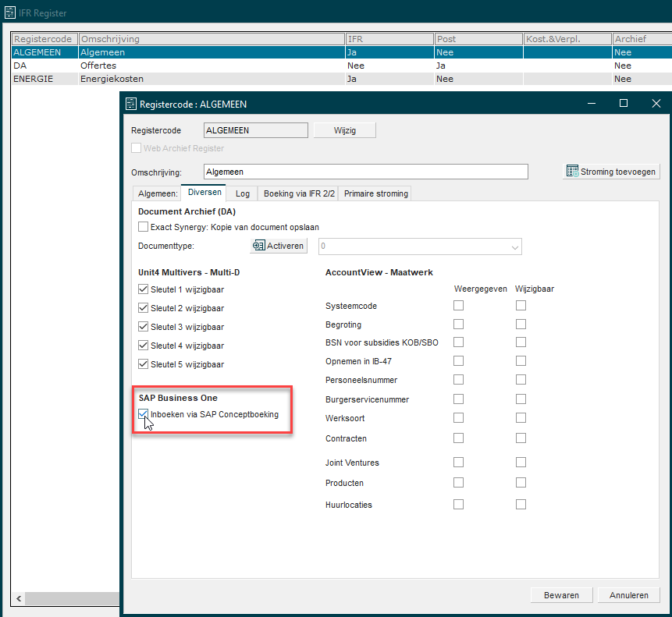Enable Exact Synergy kopie van document opslaan
Viewport: 672px width, 617px height.
pyautogui.click(x=143, y=227)
